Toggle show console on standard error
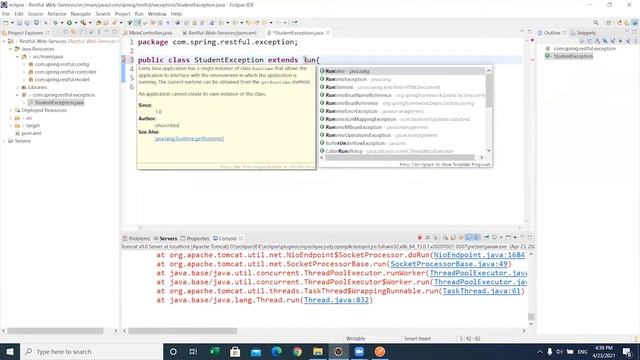The height and width of the screenshot is (360, 640). pyautogui.click(x=476, y=238)
